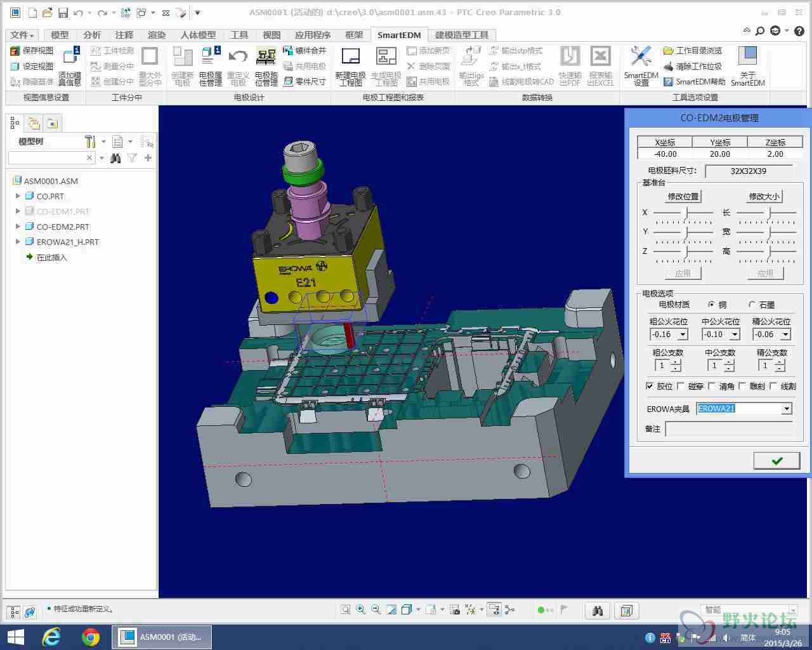Click the 新建电极工程图 icon
This screenshot has height=650, width=812.
350,66
